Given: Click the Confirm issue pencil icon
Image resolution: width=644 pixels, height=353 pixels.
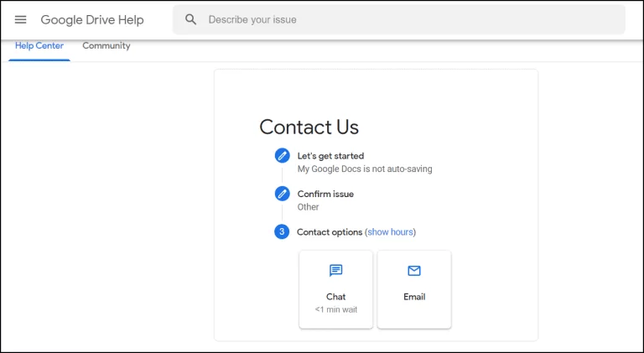Looking at the screenshot, I should click(x=282, y=194).
